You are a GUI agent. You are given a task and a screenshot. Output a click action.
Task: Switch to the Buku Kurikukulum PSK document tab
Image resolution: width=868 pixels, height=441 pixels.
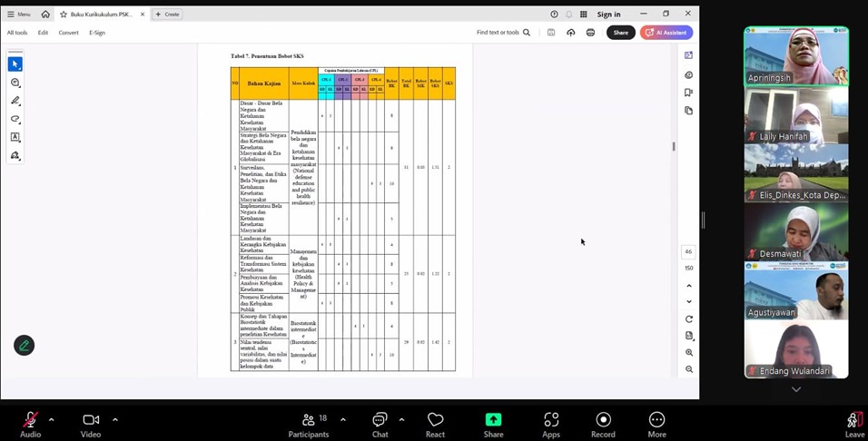pos(100,15)
